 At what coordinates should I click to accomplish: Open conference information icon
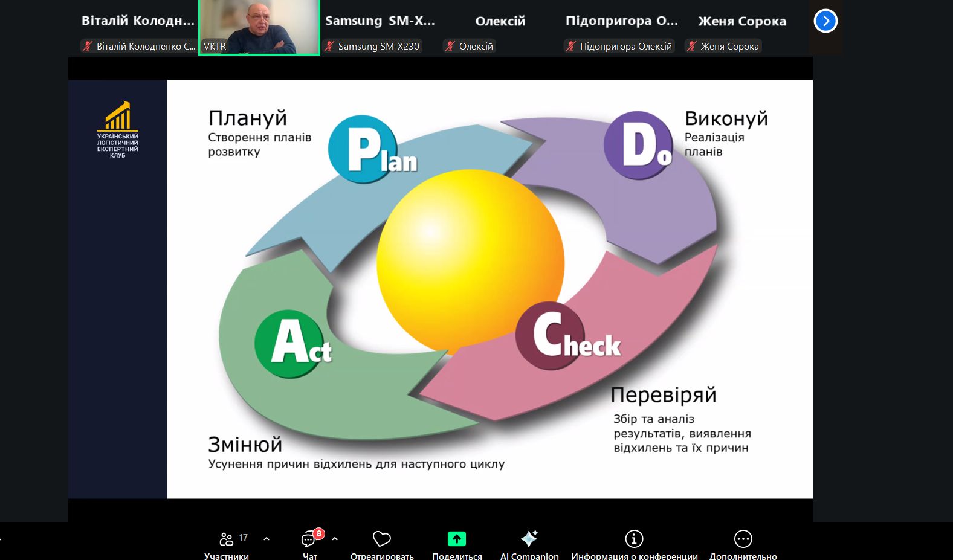click(634, 539)
